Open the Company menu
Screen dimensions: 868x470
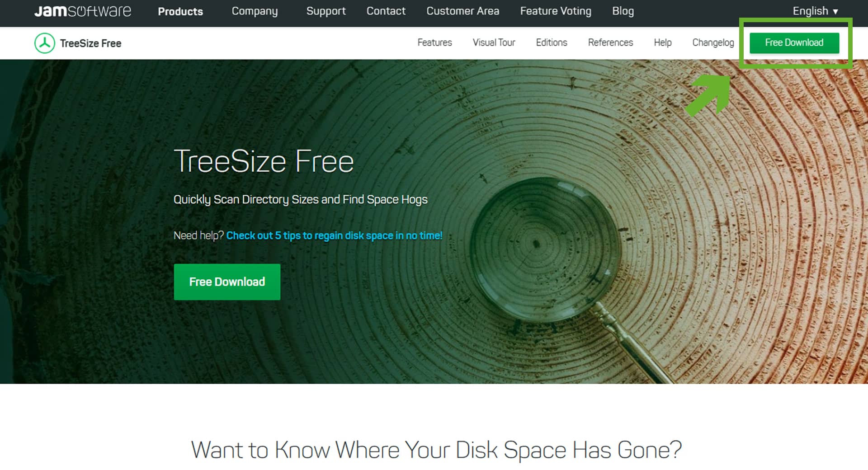click(255, 11)
